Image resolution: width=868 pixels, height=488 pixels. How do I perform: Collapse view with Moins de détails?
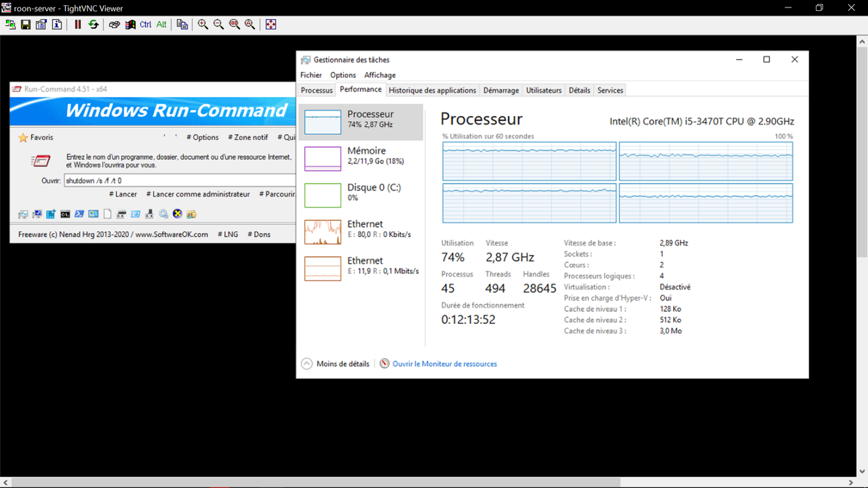[336, 364]
